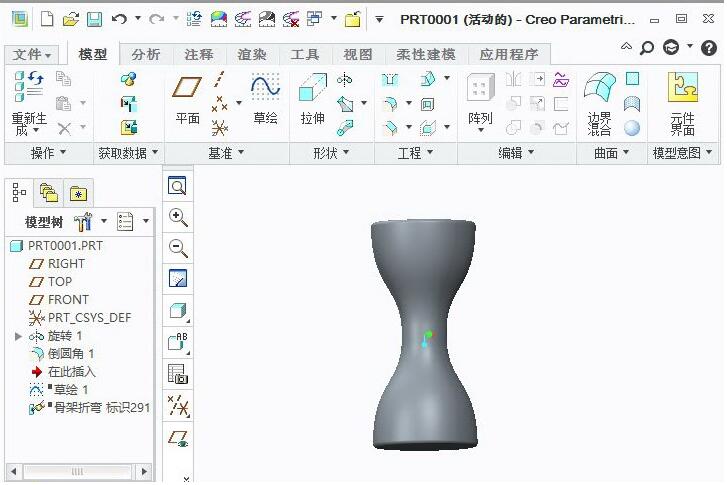This screenshot has width=727, height=485.
Task: Open the Search magnifier in the ribbon
Action: pos(647,48)
